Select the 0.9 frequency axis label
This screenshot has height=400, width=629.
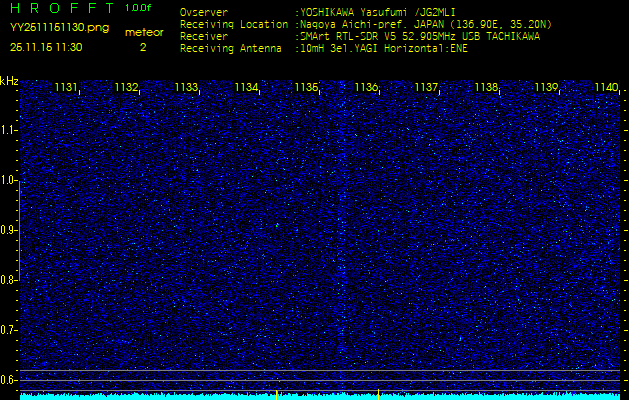tap(8, 230)
